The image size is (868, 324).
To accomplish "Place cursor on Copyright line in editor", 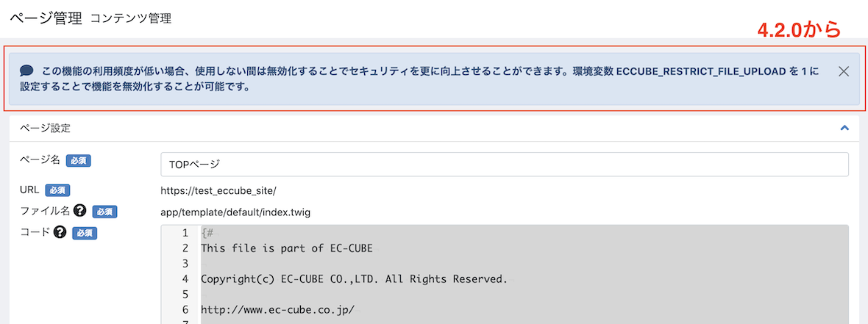I will (x=355, y=278).
